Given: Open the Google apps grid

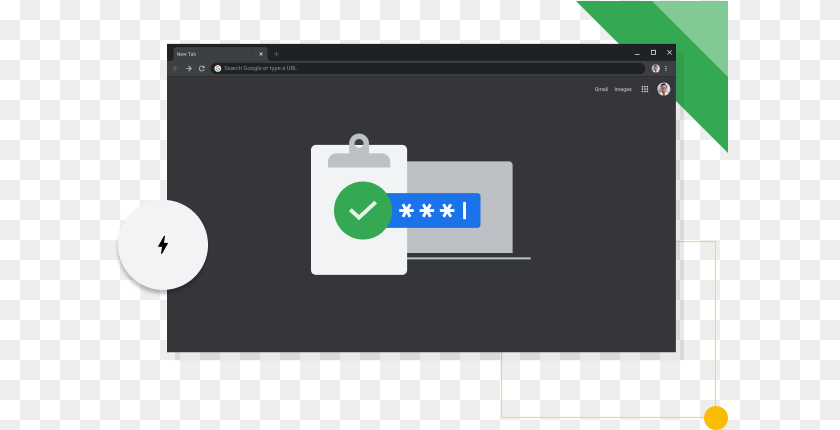Looking at the screenshot, I should coord(645,89).
